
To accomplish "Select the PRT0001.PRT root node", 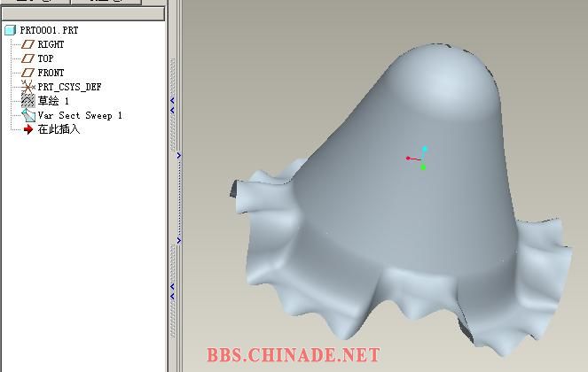I will (x=49, y=30).
